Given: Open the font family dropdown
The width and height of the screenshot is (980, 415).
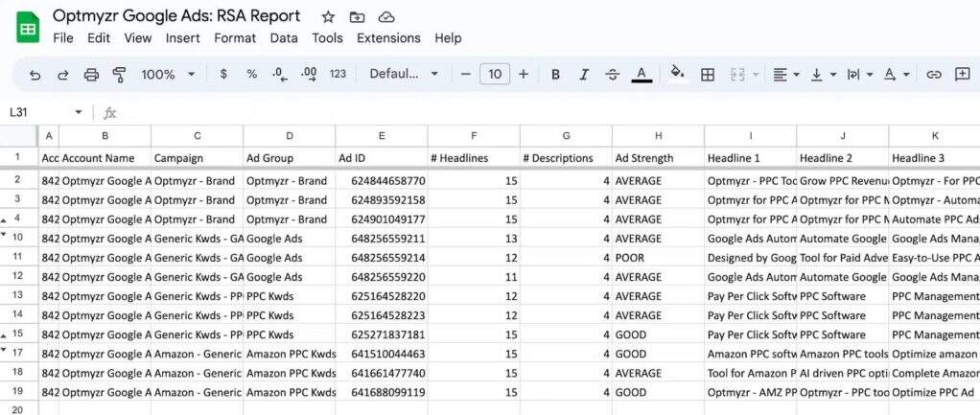Looking at the screenshot, I should tap(404, 75).
